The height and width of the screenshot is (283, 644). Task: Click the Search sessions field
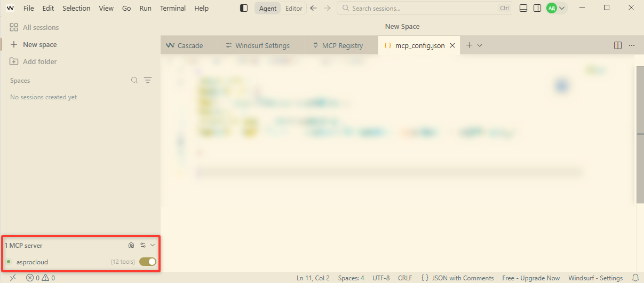[424, 8]
